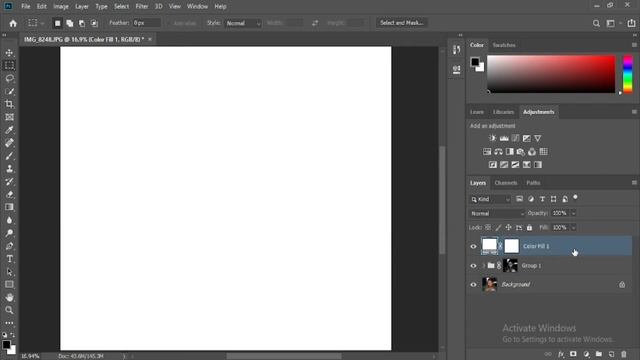Select the Pen tool
Image resolution: width=640 pixels, height=360 pixels.
pyautogui.click(x=9, y=246)
